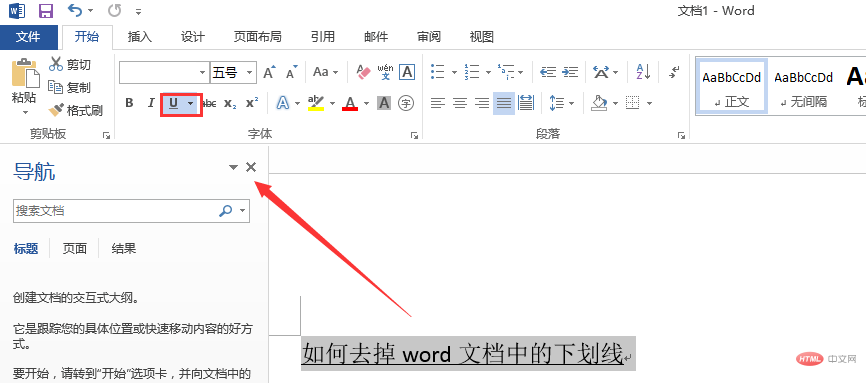Click the font name input box
The image size is (866, 383).
159,72
